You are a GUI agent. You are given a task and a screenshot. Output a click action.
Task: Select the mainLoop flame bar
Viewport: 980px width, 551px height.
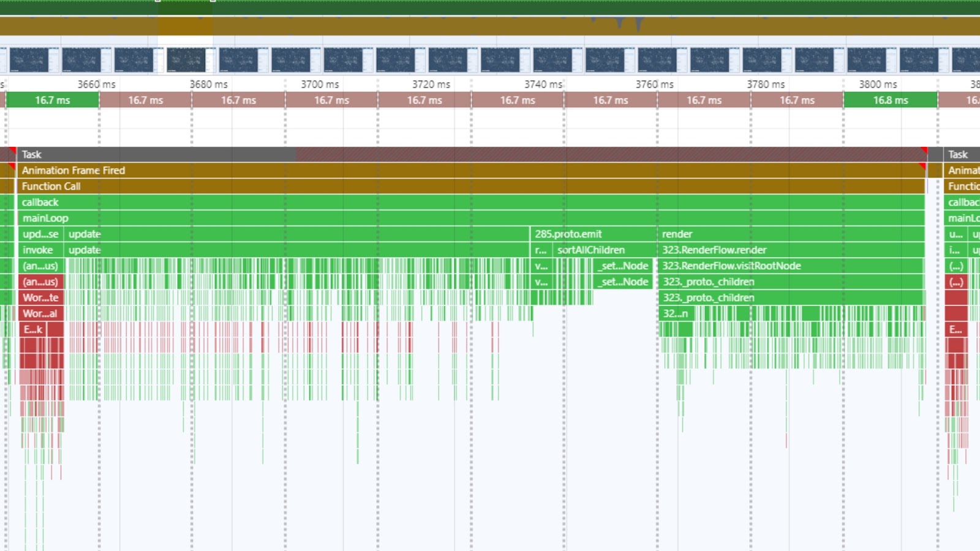point(472,218)
